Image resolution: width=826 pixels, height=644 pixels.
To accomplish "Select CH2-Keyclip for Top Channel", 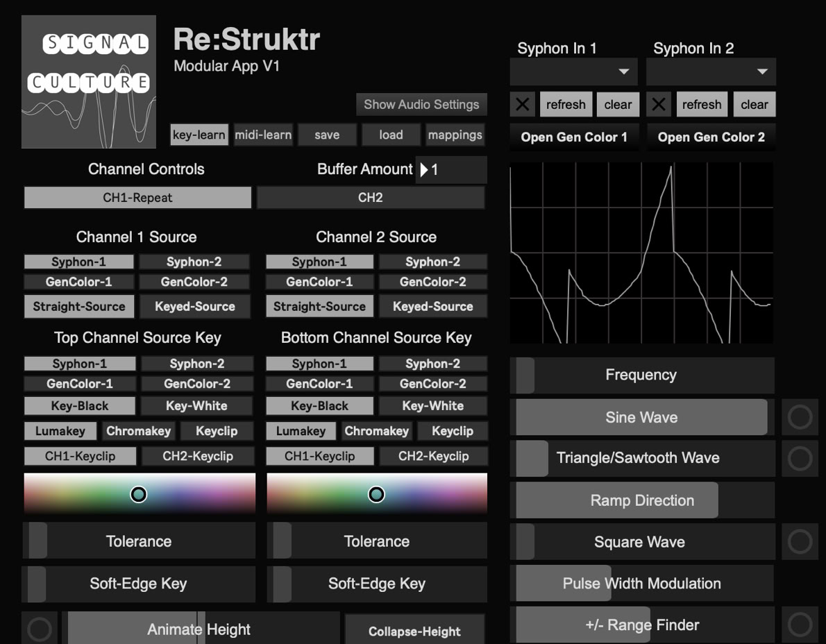I will click(x=198, y=456).
